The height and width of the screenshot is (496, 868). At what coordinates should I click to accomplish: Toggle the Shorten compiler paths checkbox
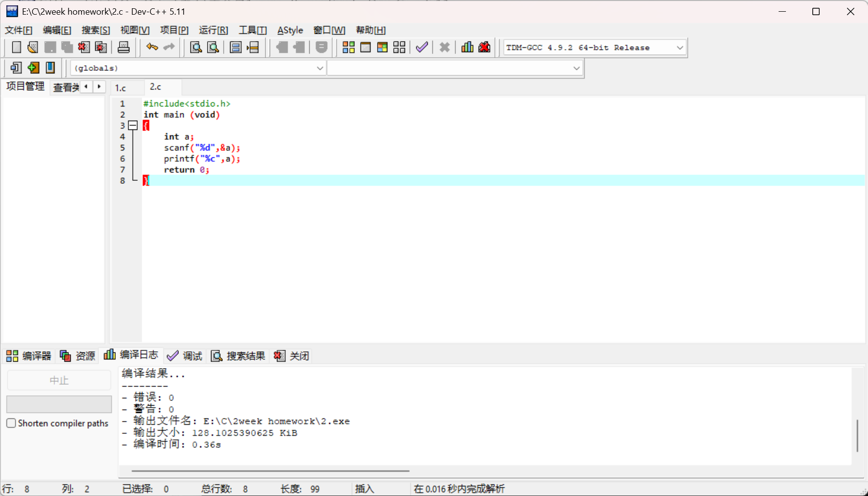pos(11,423)
